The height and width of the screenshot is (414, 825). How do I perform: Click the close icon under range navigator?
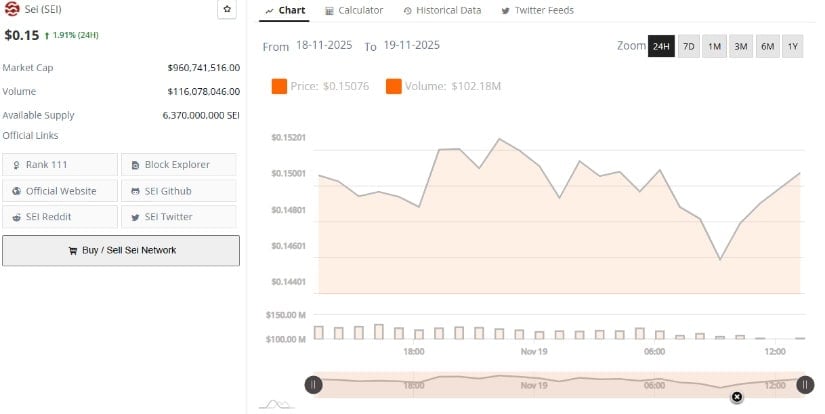(737, 397)
